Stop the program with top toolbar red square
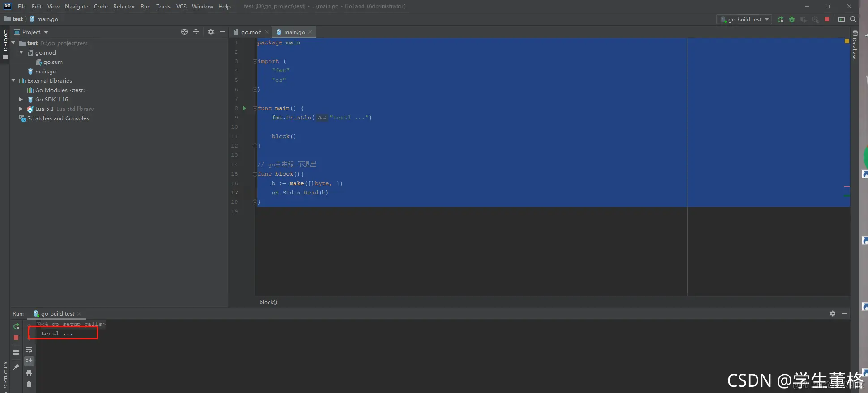This screenshot has width=868, height=393. (x=827, y=19)
